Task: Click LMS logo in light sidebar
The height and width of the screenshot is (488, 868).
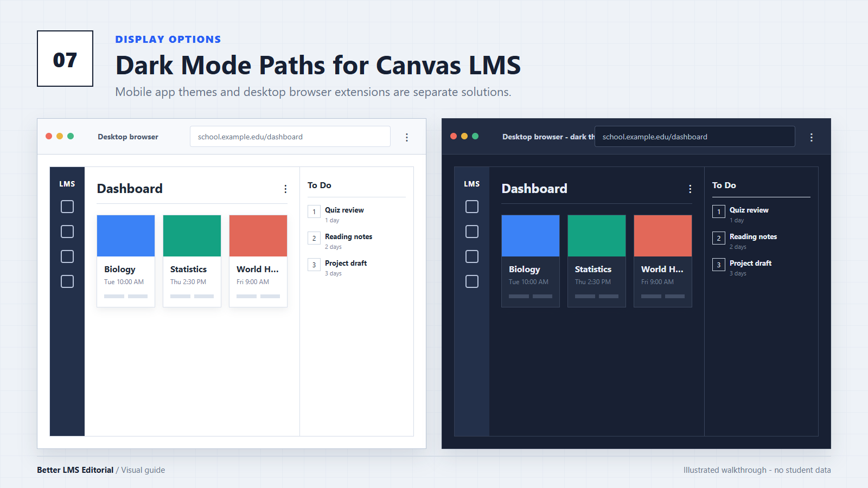Action: click(67, 184)
